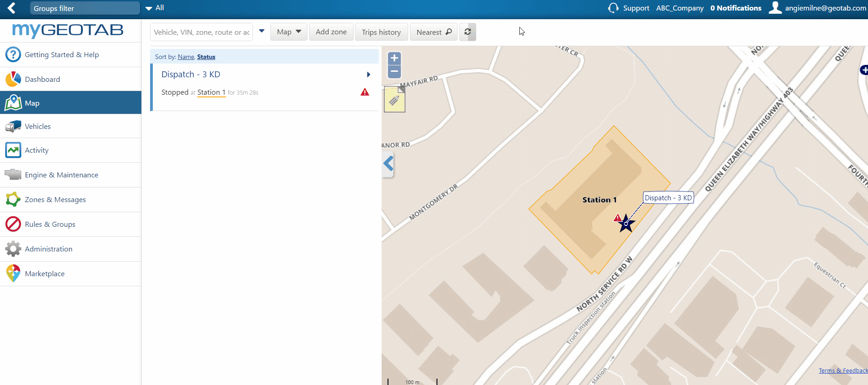Expand the All groups dropdown
Screen dimensions: 868x385
pyautogui.click(x=155, y=8)
